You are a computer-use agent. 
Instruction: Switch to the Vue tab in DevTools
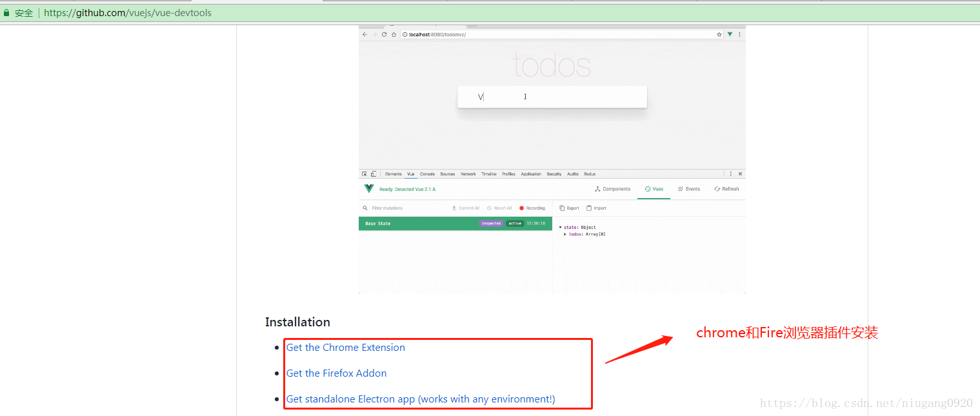411,174
